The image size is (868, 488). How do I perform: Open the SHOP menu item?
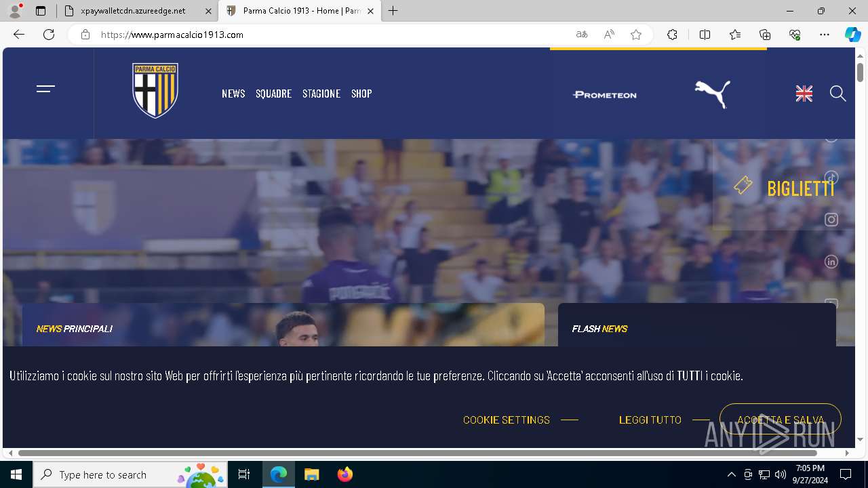[361, 94]
